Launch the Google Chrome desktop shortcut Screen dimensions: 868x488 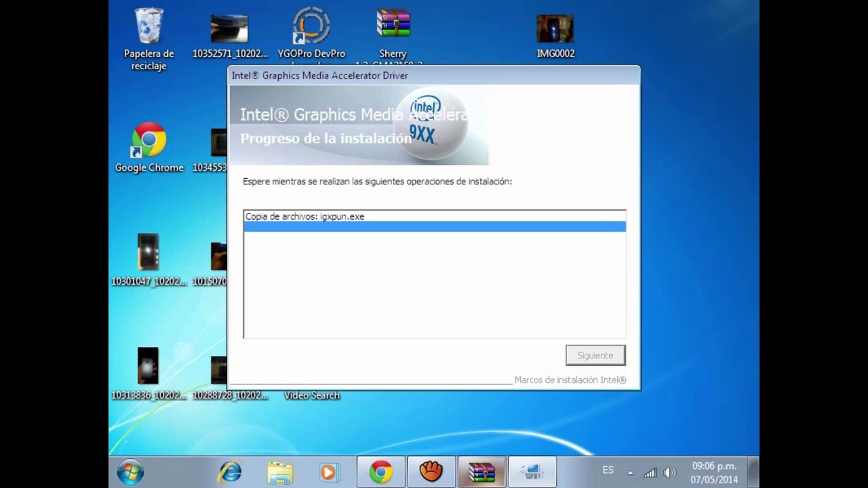[x=149, y=147]
